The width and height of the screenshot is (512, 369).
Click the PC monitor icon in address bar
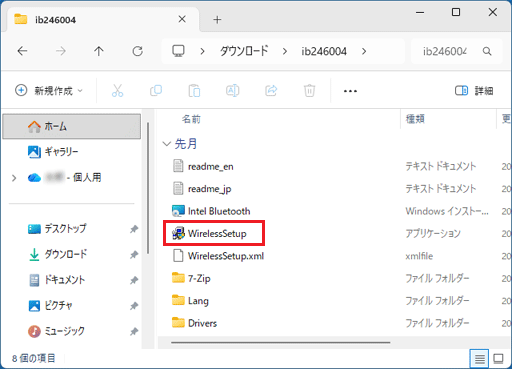pos(178,51)
